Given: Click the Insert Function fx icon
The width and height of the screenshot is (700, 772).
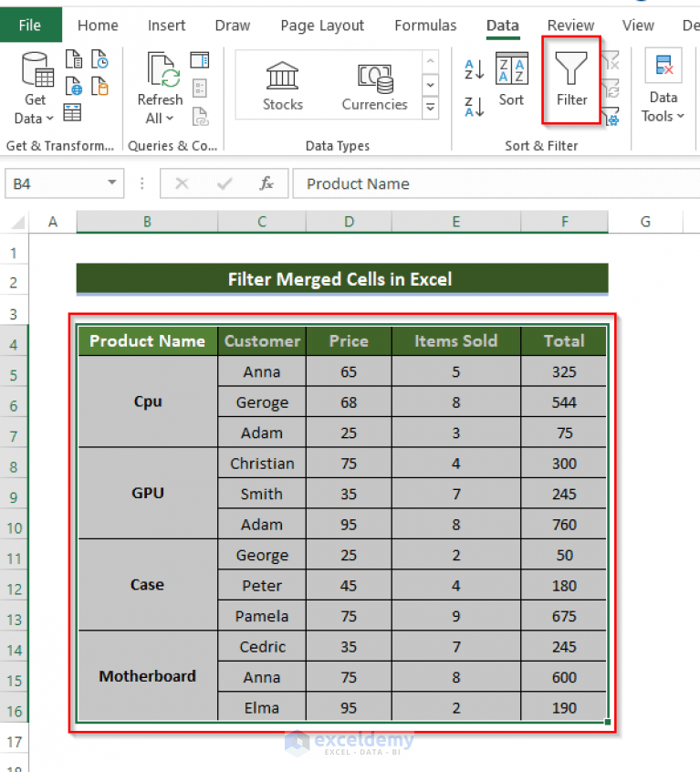Looking at the screenshot, I should 266,183.
